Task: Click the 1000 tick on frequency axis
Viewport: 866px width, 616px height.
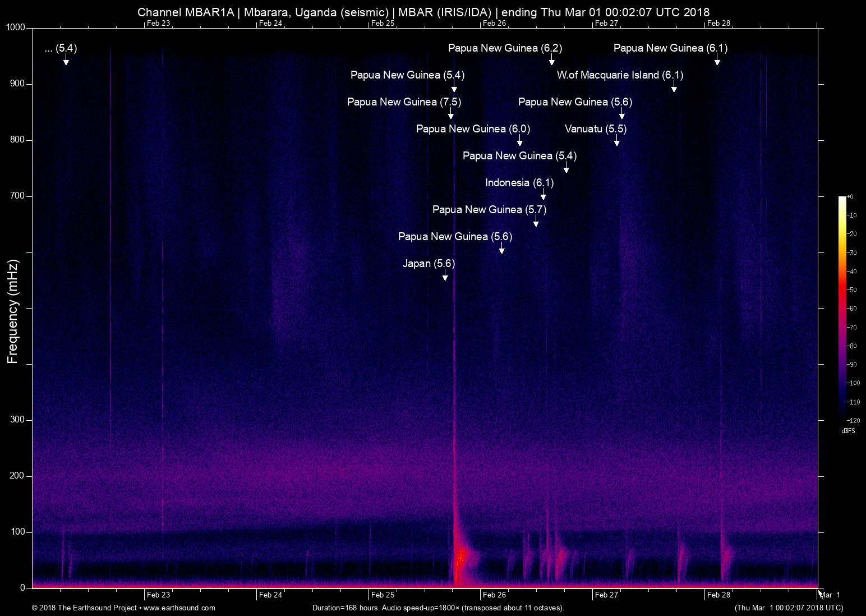Action: coord(16,27)
